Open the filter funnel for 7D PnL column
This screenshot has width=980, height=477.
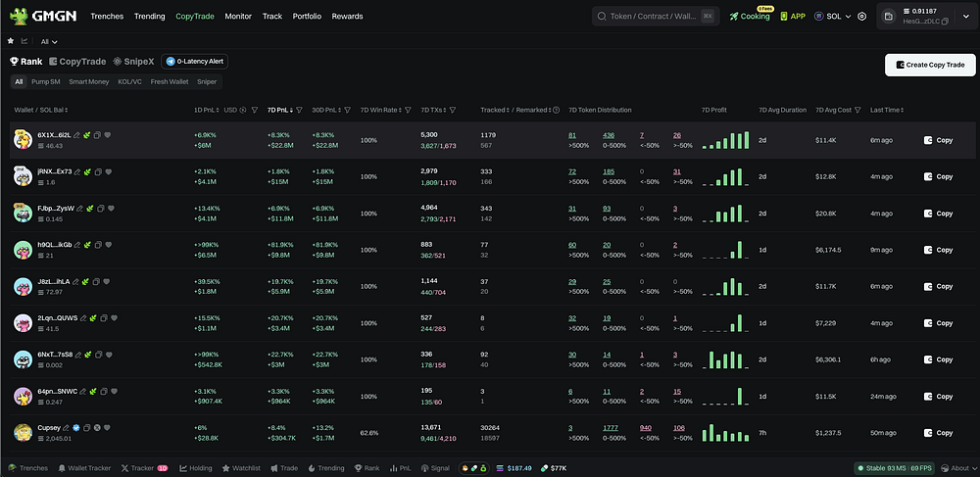pyautogui.click(x=299, y=110)
